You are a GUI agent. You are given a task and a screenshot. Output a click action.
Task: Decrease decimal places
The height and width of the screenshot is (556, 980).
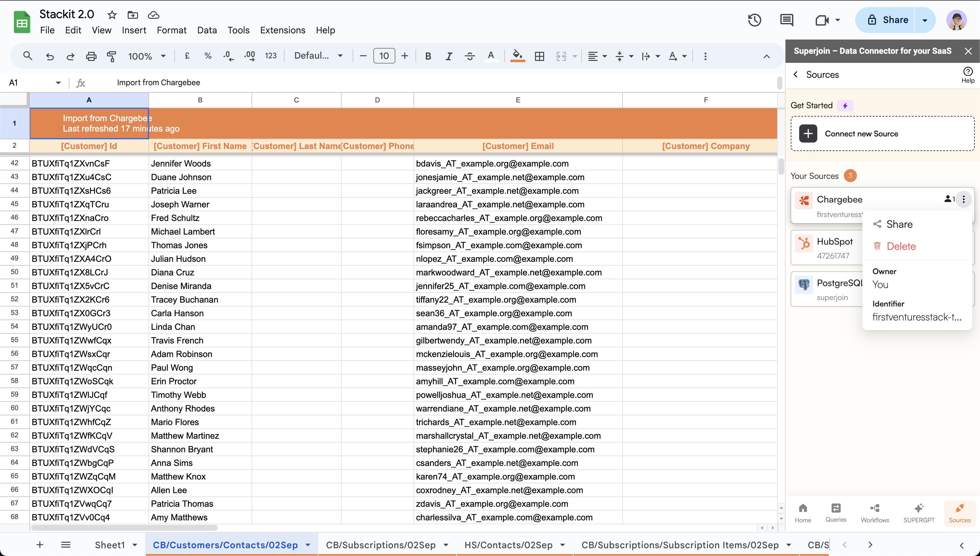[x=228, y=56]
